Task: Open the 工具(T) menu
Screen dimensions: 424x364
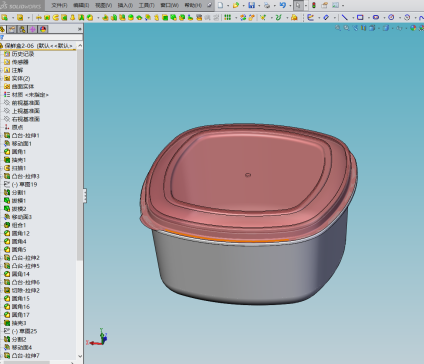Action: coord(146,5)
